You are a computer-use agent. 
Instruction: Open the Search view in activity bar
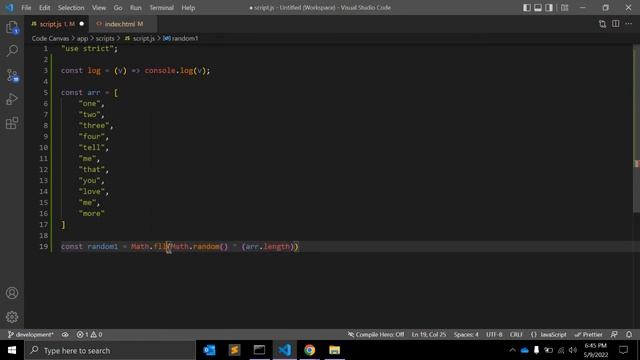tap(12, 51)
